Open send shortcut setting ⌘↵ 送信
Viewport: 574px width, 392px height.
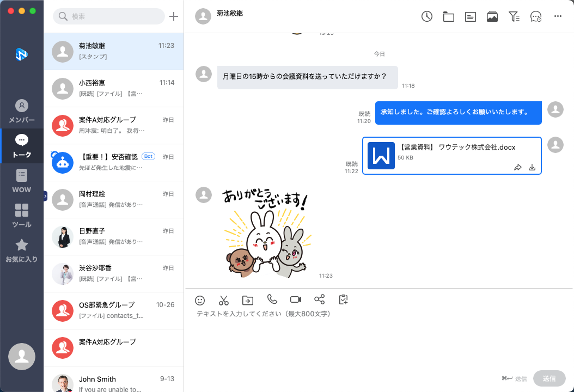click(514, 379)
